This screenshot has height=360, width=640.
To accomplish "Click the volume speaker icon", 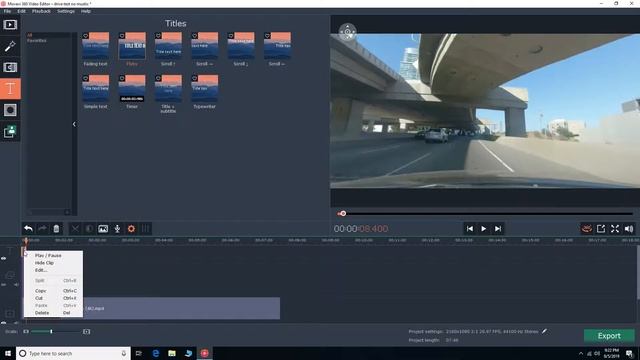I will (x=629, y=229).
